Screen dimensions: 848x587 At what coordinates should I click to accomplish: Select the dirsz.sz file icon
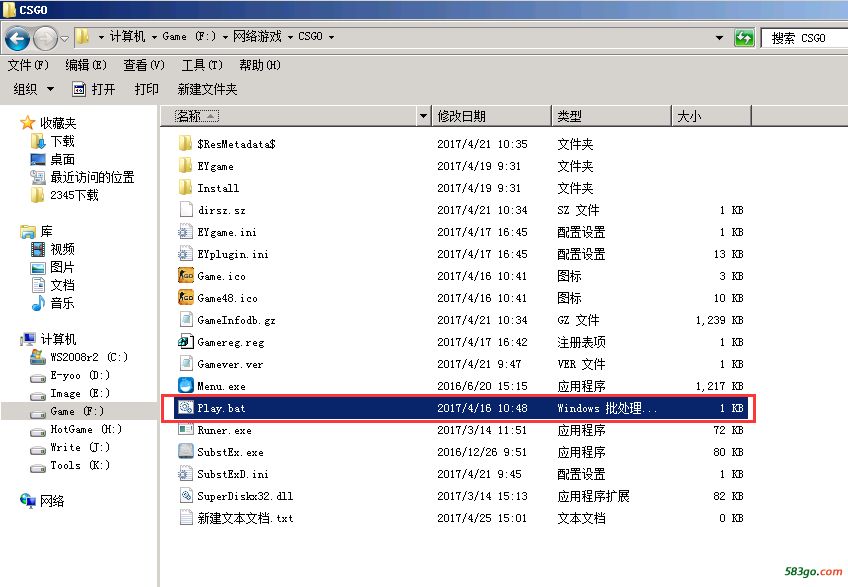[186, 209]
